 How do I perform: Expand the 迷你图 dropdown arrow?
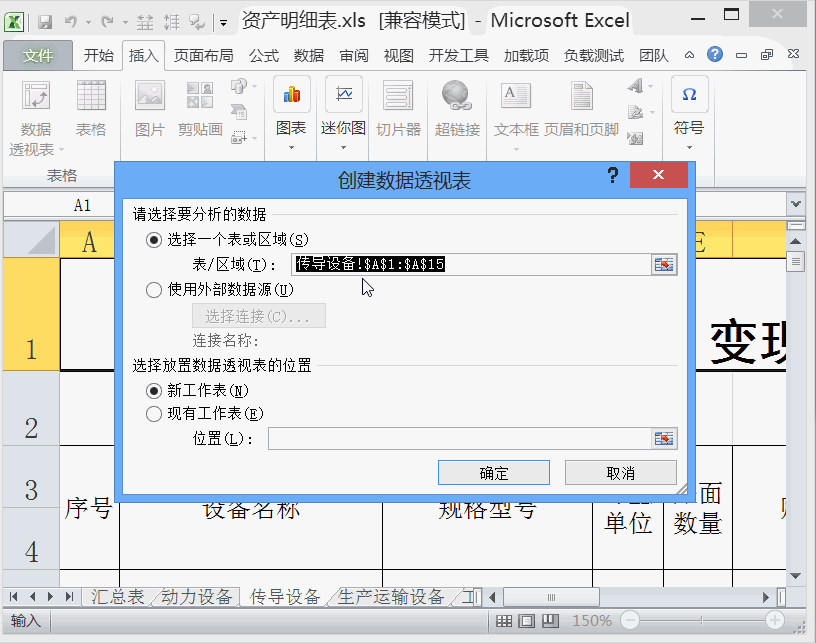coord(343,148)
